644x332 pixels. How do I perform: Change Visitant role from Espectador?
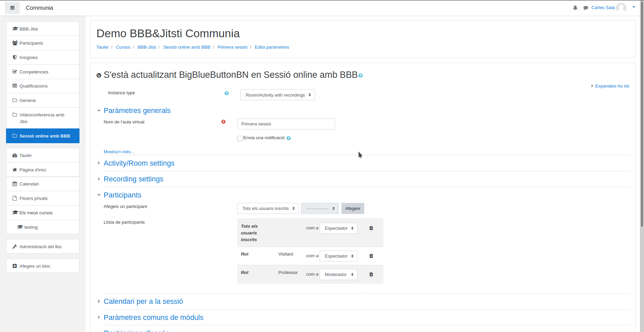coord(338,256)
